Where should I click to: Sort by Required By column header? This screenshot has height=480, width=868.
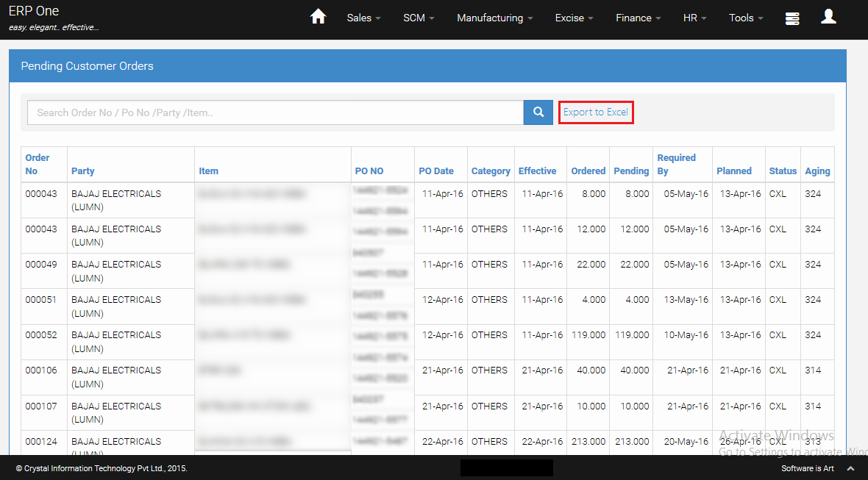(677, 164)
